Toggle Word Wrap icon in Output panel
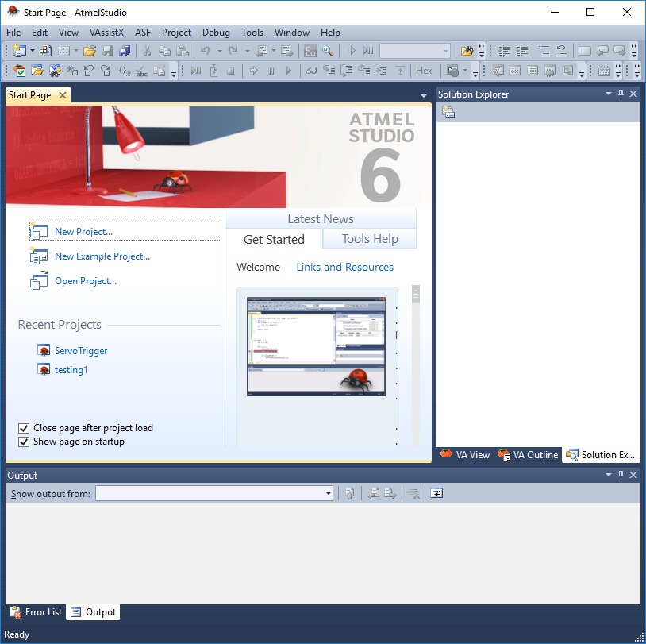The image size is (646, 644). pyautogui.click(x=436, y=493)
